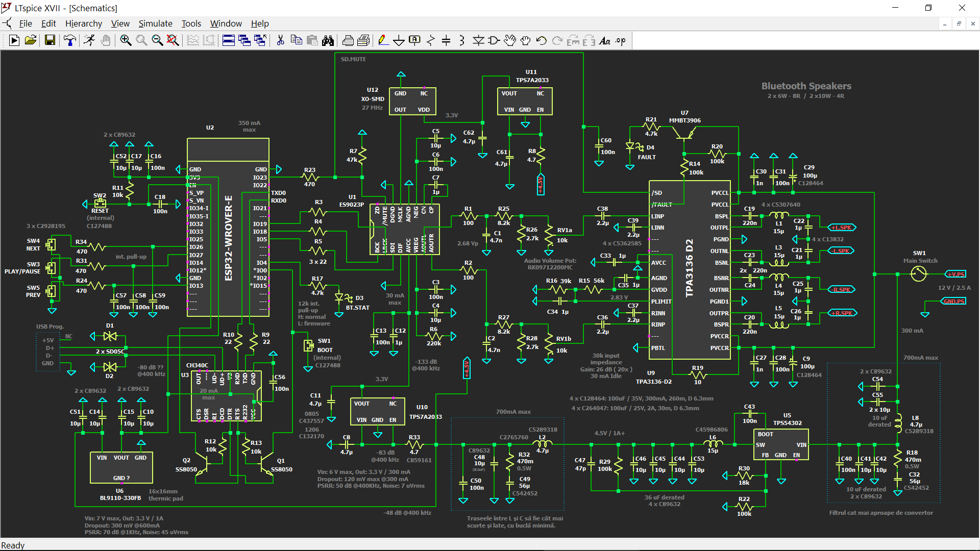Place an Inductor from the toolbar
980x551 pixels.
462,40
